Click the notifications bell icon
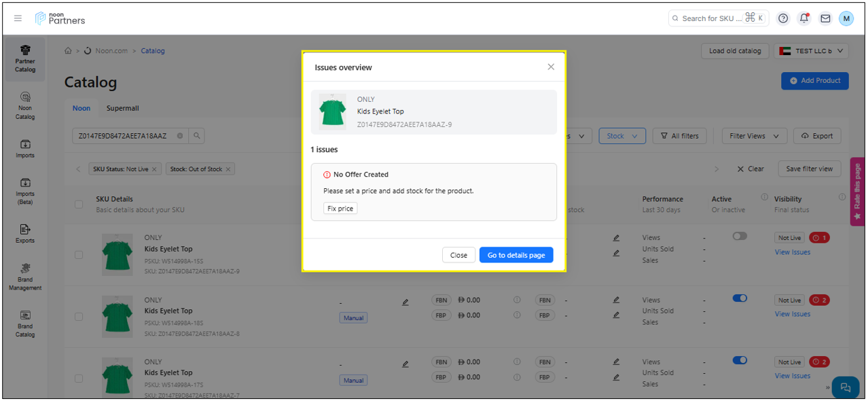The image size is (868, 401). (x=804, y=18)
